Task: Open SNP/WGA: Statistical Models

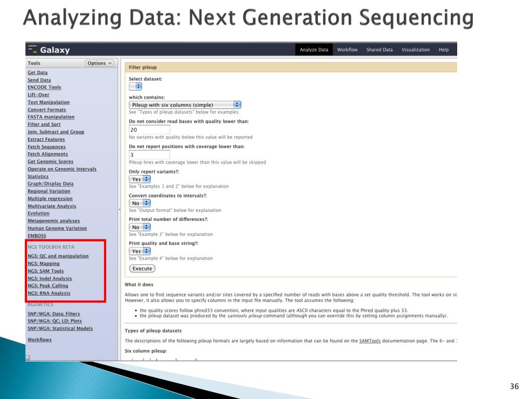Action: [60, 328]
